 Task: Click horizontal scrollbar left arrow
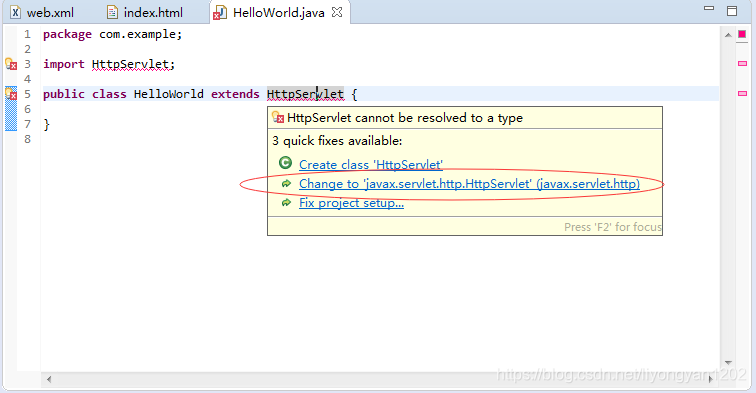[49, 379]
